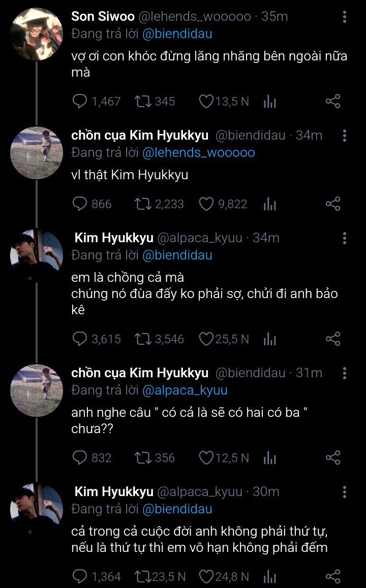Open more options on Son Siwoo's tweet
The image size is (366, 588).
[x=345, y=17]
